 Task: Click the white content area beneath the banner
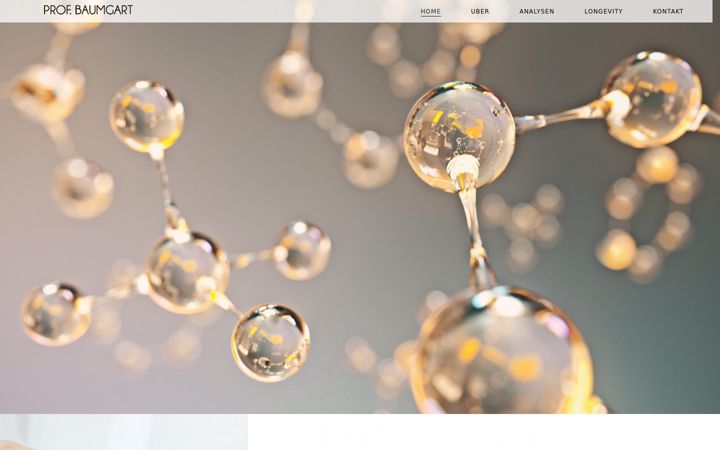pyautogui.click(x=484, y=432)
